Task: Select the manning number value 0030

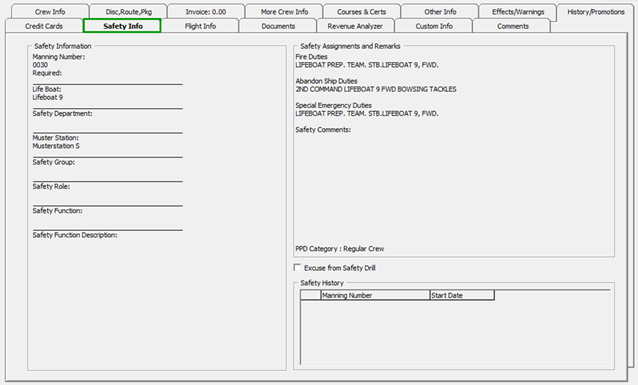Action: (x=40, y=65)
